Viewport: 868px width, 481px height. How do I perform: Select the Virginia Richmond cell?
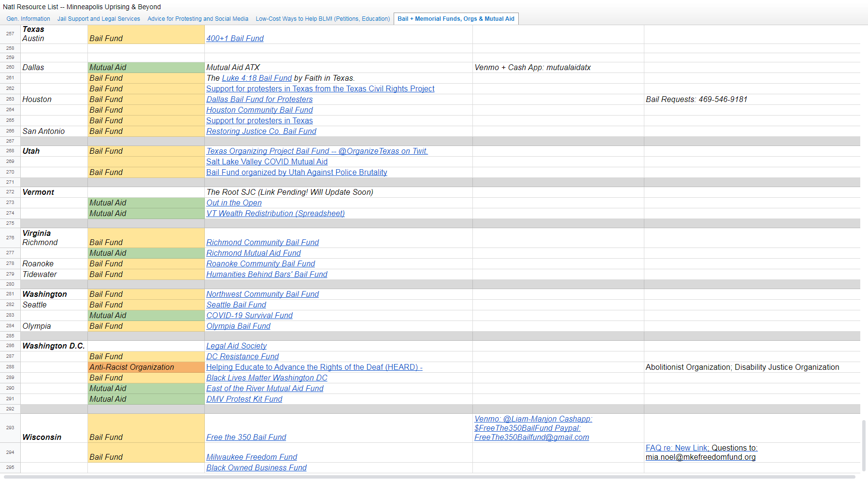pos(54,238)
